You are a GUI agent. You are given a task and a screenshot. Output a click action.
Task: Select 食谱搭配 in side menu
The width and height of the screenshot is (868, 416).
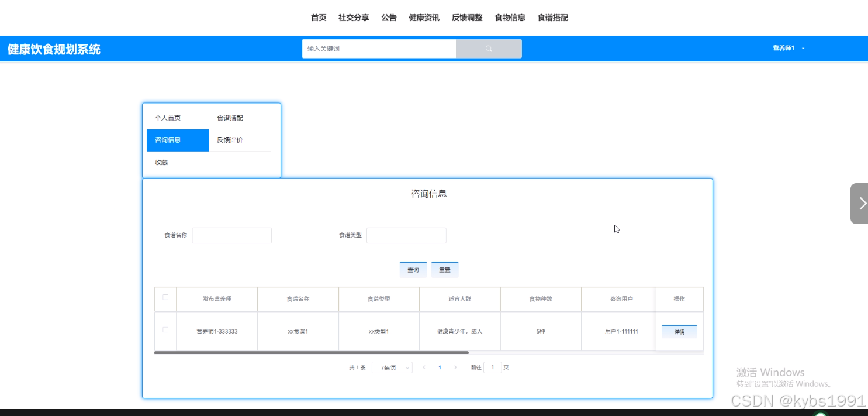[240, 118]
